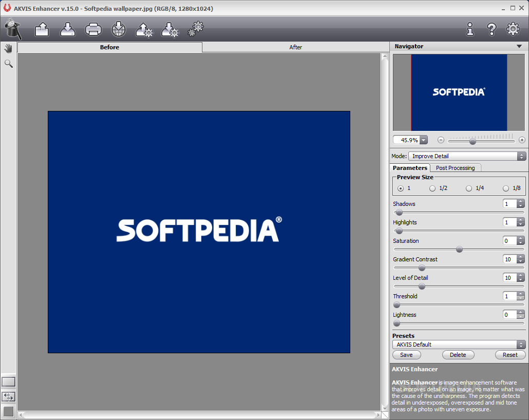The height and width of the screenshot is (420, 529).
Task: Click the Delete preset button
Action: click(x=458, y=355)
